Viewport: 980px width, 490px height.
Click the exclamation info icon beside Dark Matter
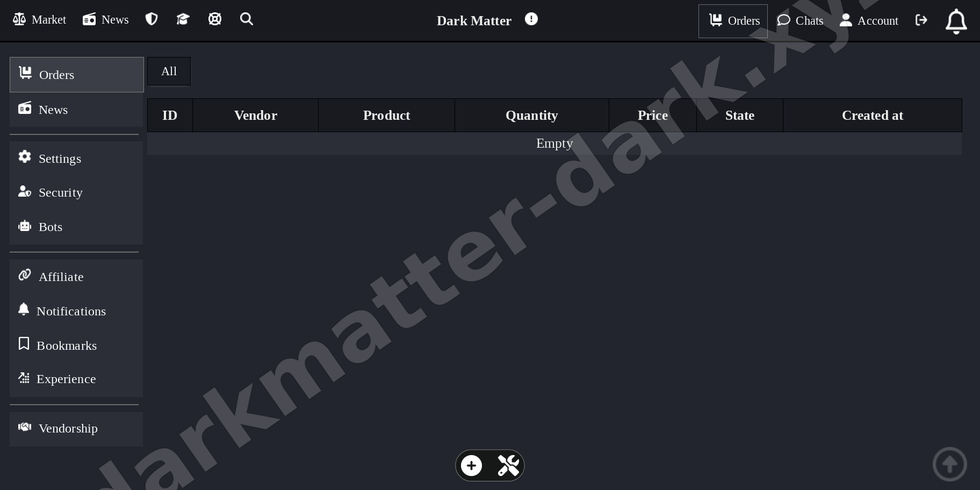[531, 19]
